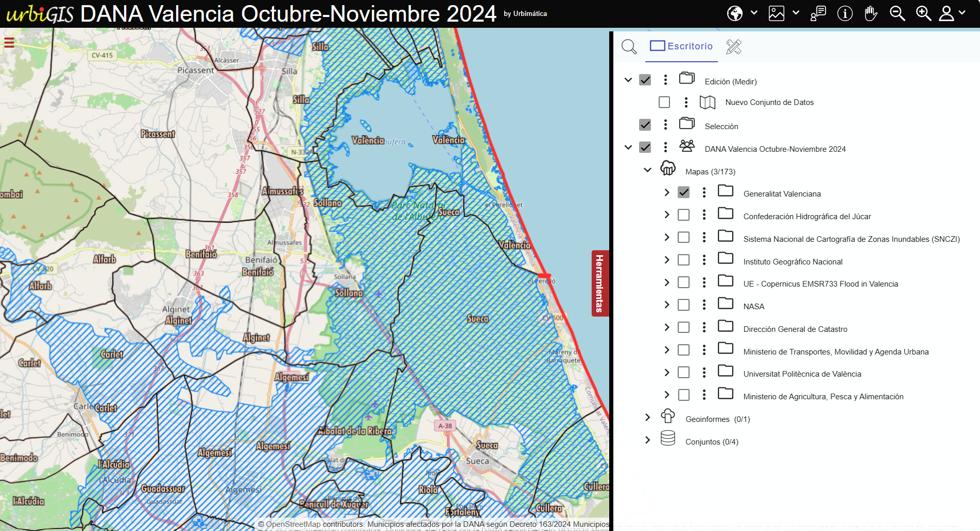Open the hamburger menu on the map

(x=9, y=43)
